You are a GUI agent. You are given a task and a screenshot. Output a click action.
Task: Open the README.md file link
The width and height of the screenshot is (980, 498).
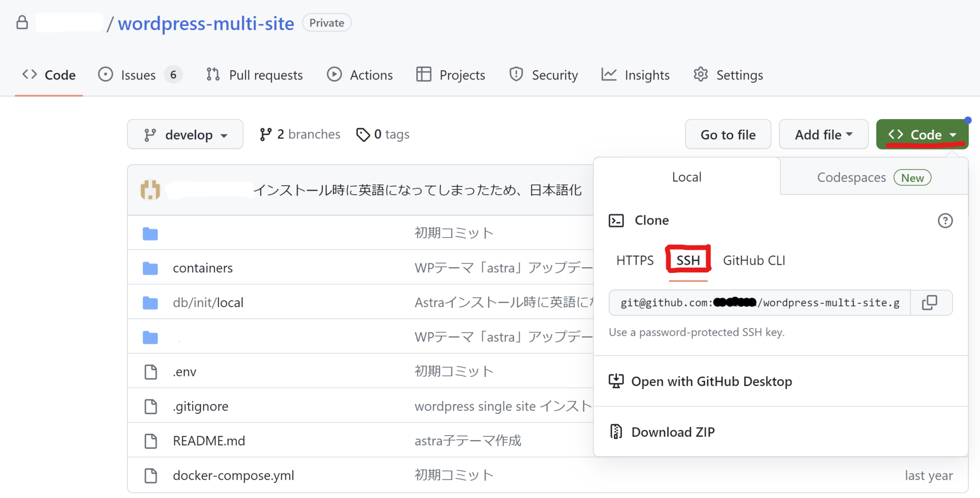pyautogui.click(x=209, y=440)
